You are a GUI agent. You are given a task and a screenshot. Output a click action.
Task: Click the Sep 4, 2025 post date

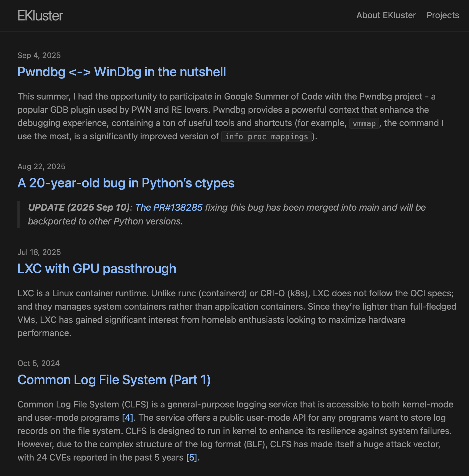click(x=39, y=55)
